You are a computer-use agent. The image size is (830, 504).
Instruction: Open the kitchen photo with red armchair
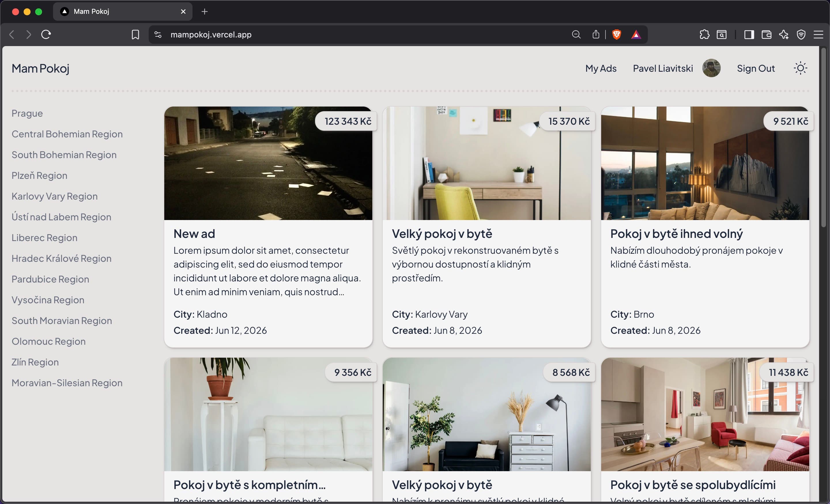(705, 414)
